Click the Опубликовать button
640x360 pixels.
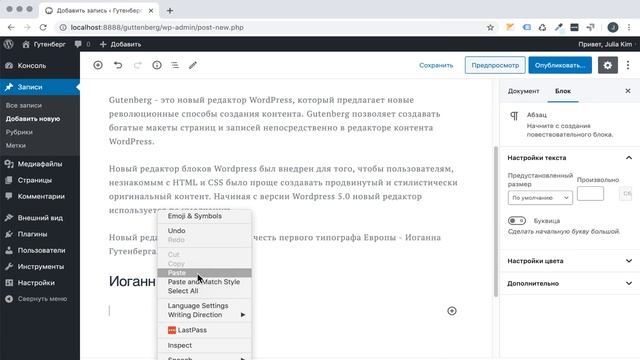click(560, 65)
